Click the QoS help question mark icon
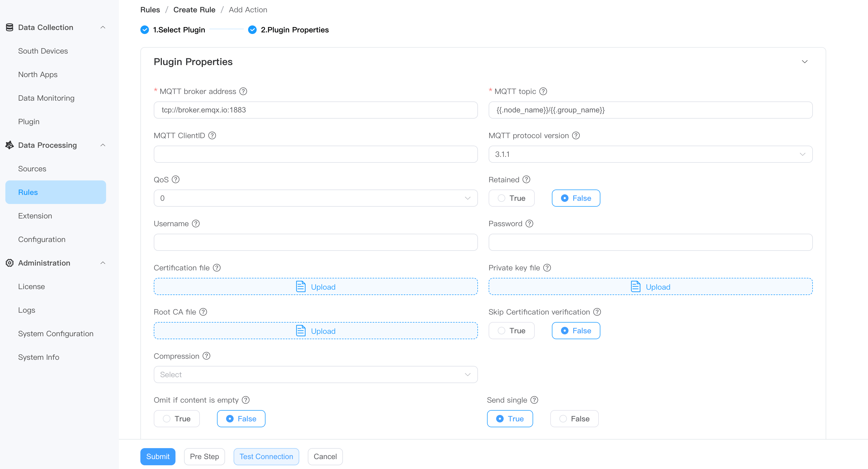This screenshot has width=868, height=469. click(175, 179)
